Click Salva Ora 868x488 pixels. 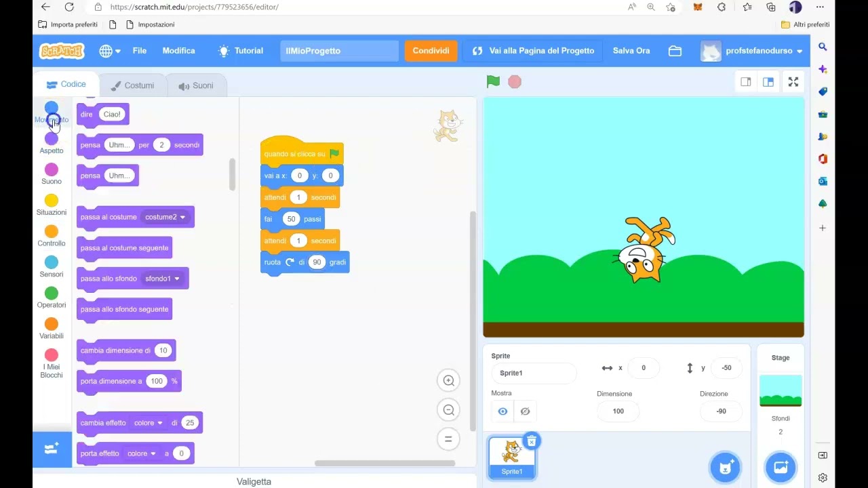click(x=631, y=51)
